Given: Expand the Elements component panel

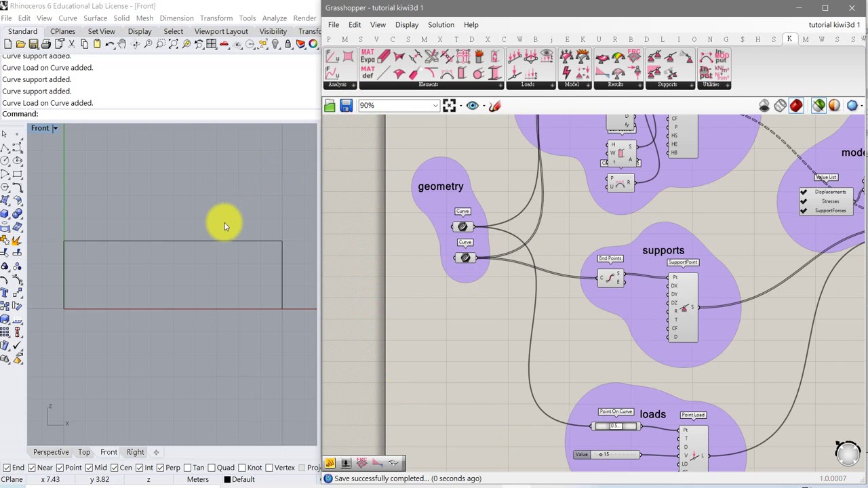Looking at the screenshot, I should (500, 85).
